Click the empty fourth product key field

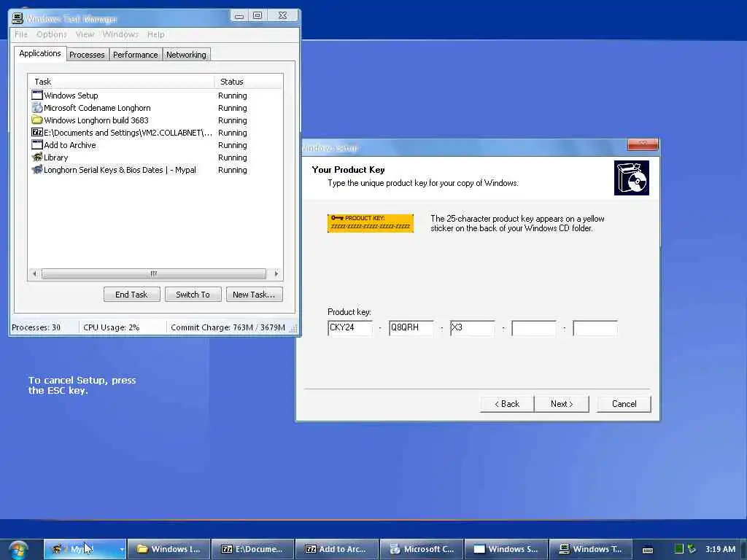[x=534, y=328]
